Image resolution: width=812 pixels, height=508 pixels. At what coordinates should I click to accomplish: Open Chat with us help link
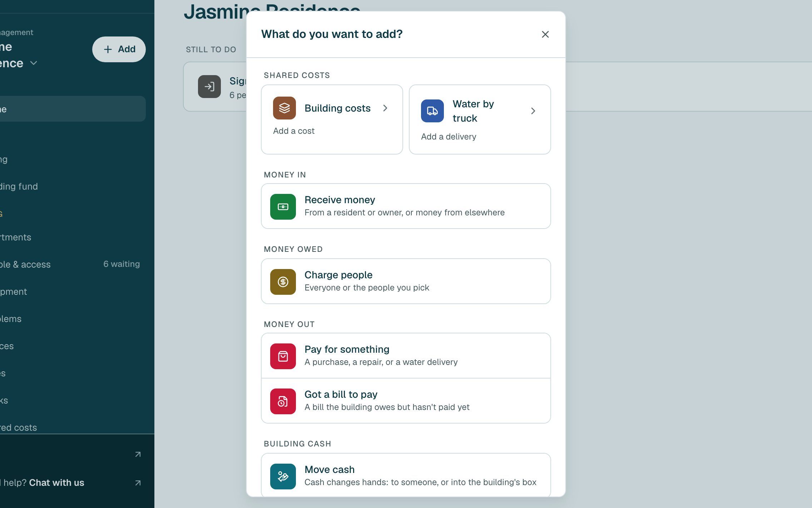tap(56, 483)
